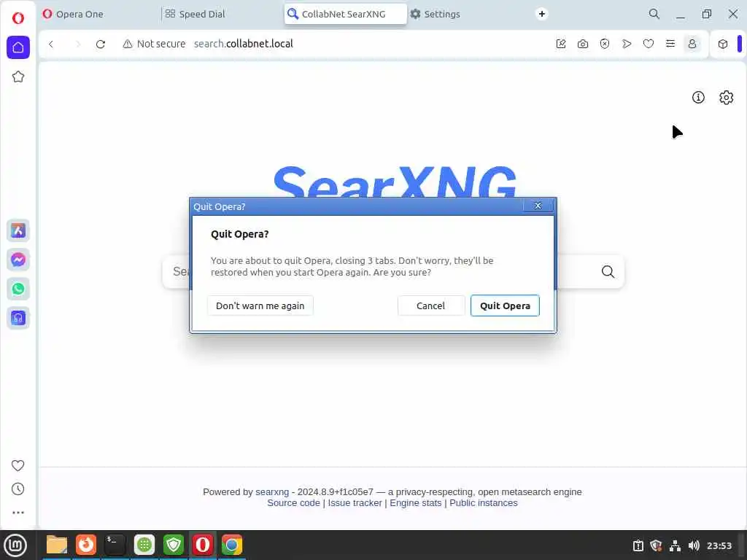Switch to the Speed Dial tab

[x=222, y=14]
